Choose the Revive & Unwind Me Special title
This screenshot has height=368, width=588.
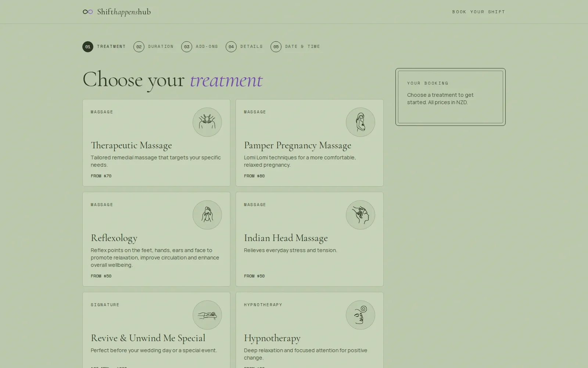click(x=148, y=338)
